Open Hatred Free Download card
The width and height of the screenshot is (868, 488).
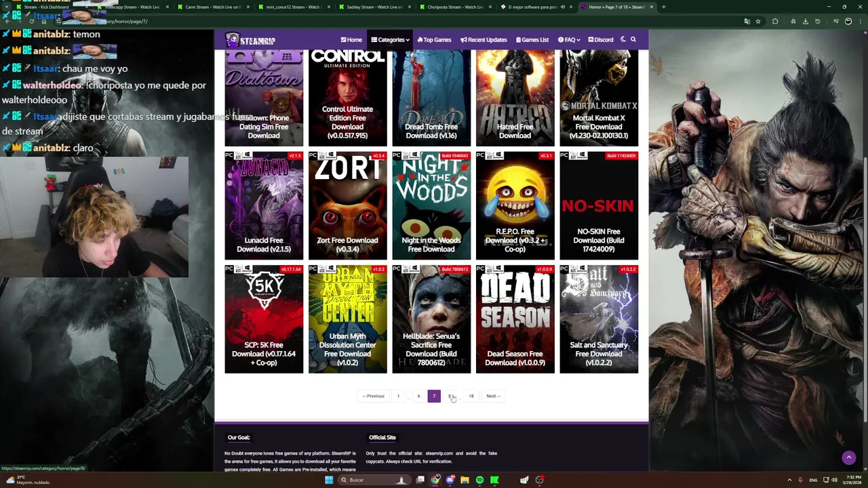515,98
